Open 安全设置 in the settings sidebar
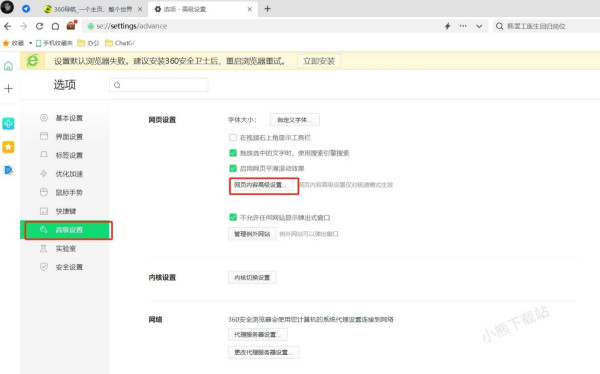 point(65,267)
